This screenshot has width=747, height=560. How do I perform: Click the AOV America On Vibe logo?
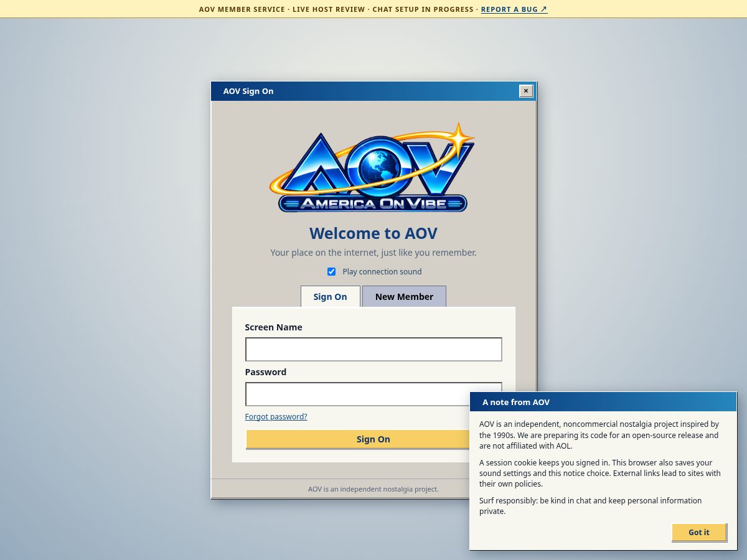pyautogui.click(x=373, y=168)
